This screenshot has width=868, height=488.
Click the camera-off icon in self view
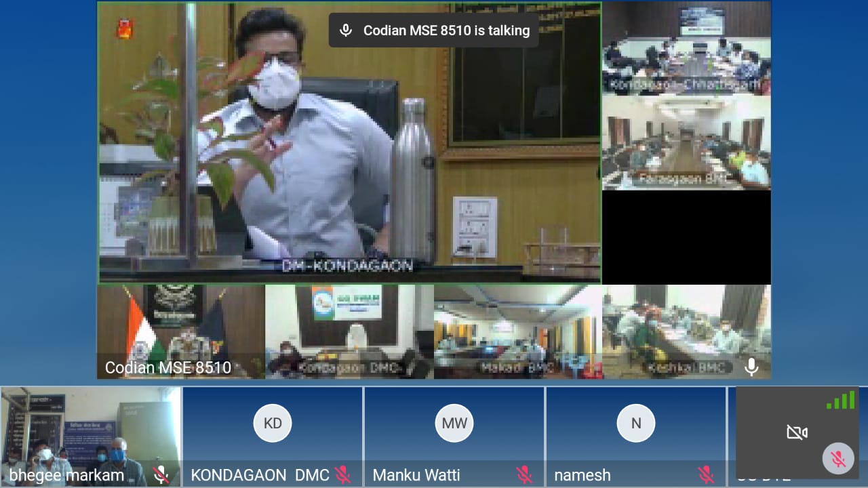click(797, 432)
